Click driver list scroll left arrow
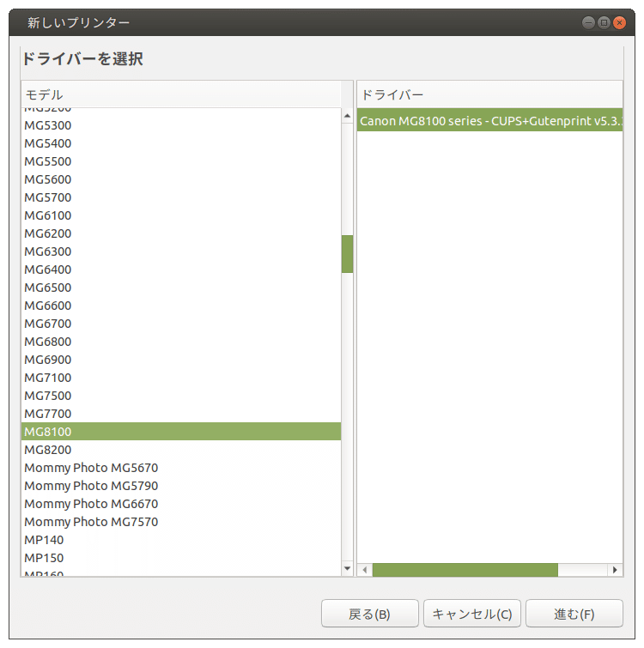644x648 pixels. point(365,570)
